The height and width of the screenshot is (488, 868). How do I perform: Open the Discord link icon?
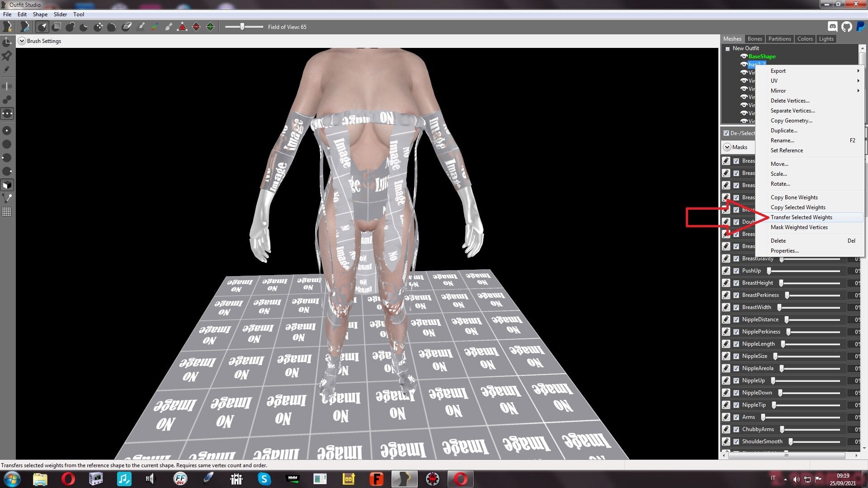[x=832, y=27]
